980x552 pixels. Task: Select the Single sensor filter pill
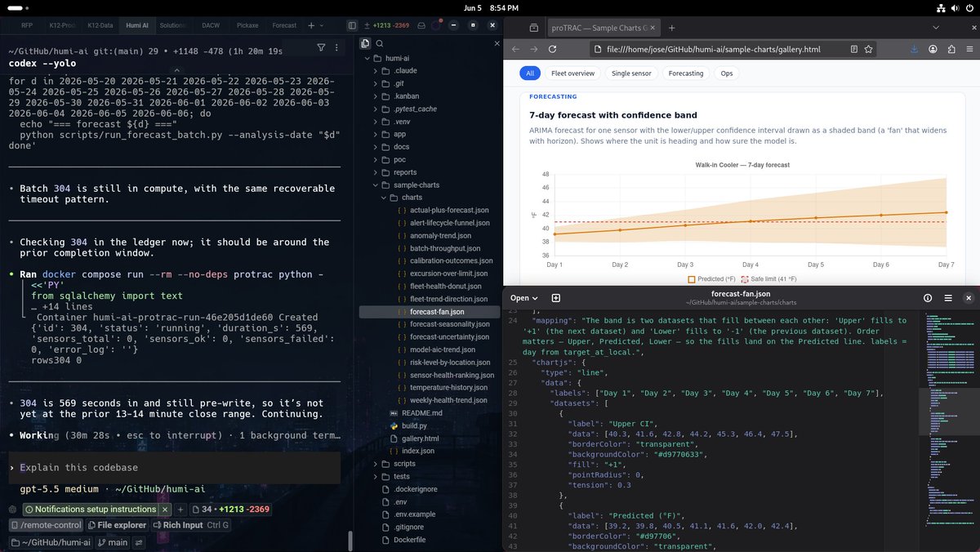click(x=631, y=73)
